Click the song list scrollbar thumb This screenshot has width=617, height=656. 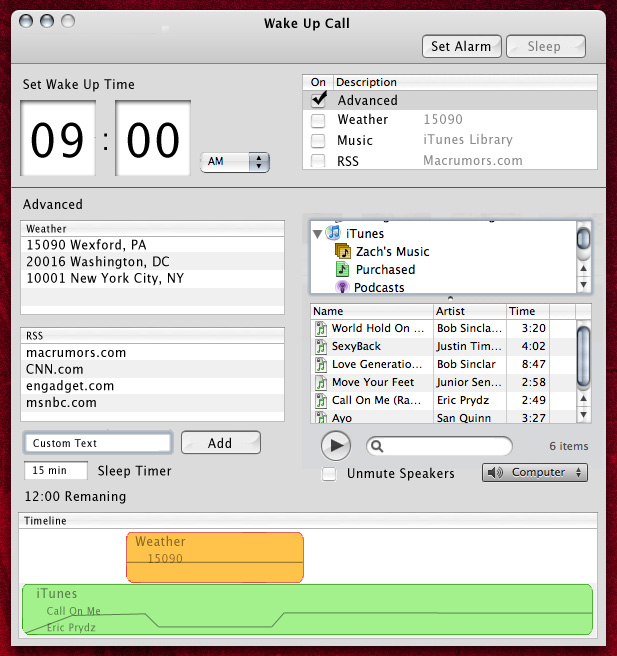(x=583, y=358)
